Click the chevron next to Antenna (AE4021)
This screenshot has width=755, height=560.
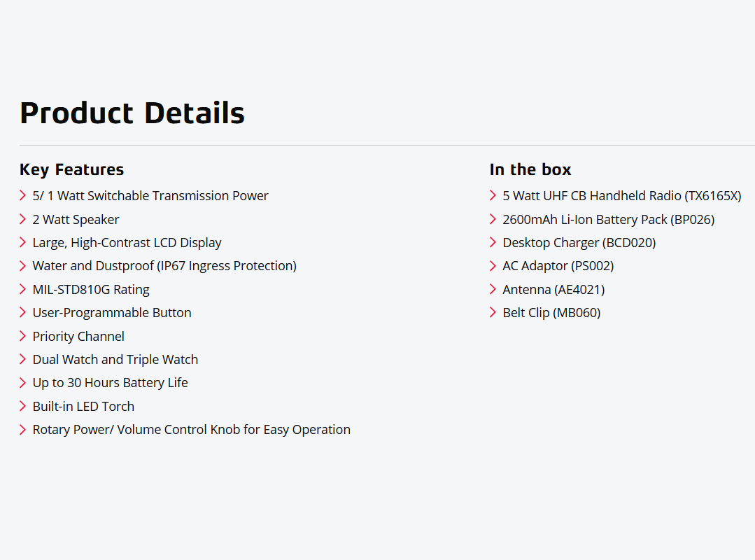pos(493,289)
